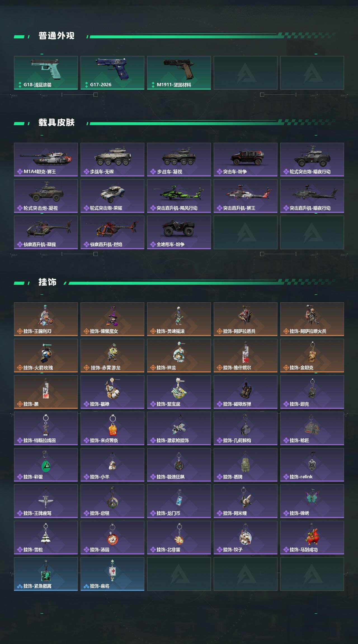Pick the 侦察直升机-烈焰 helicopter skin

point(112,232)
